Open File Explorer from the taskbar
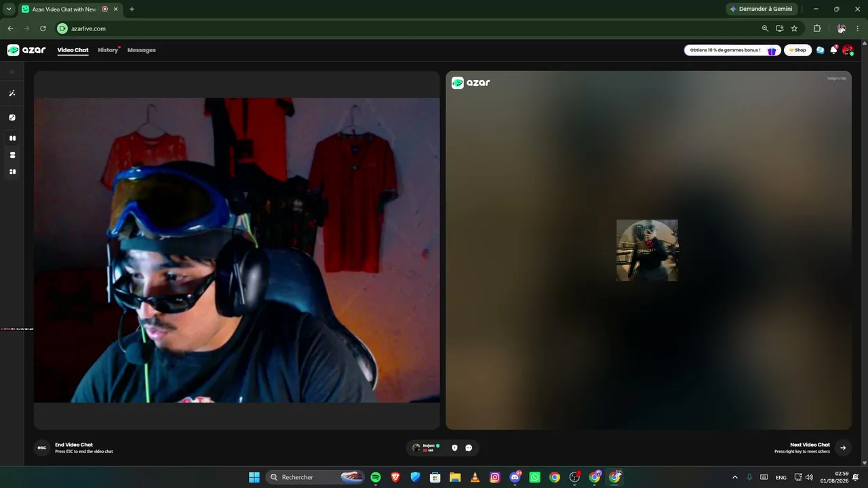 [455, 477]
